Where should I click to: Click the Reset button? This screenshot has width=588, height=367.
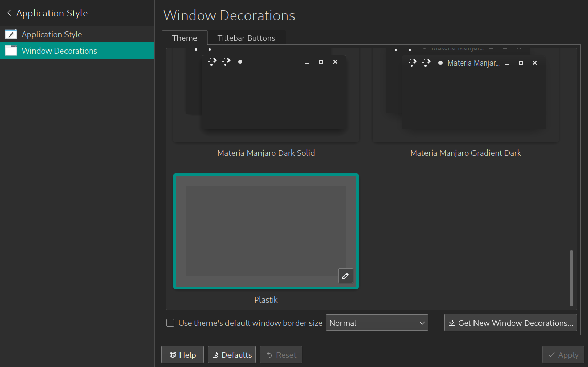pos(281,355)
